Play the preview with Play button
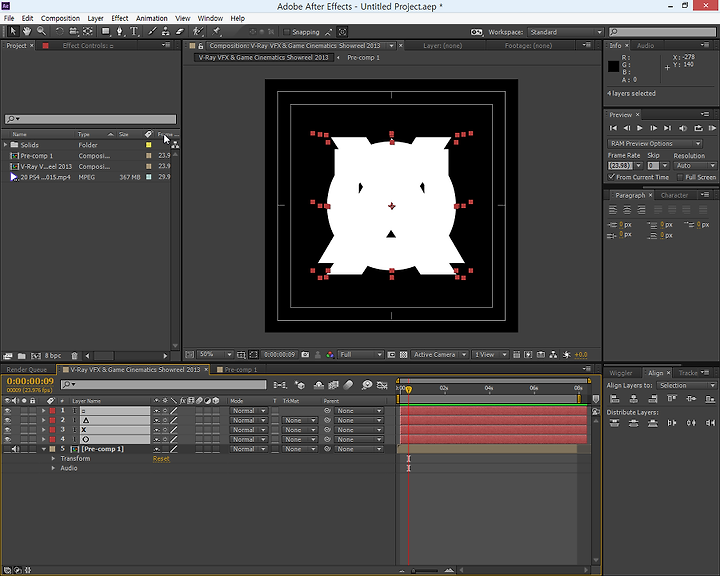 point(640,128)
